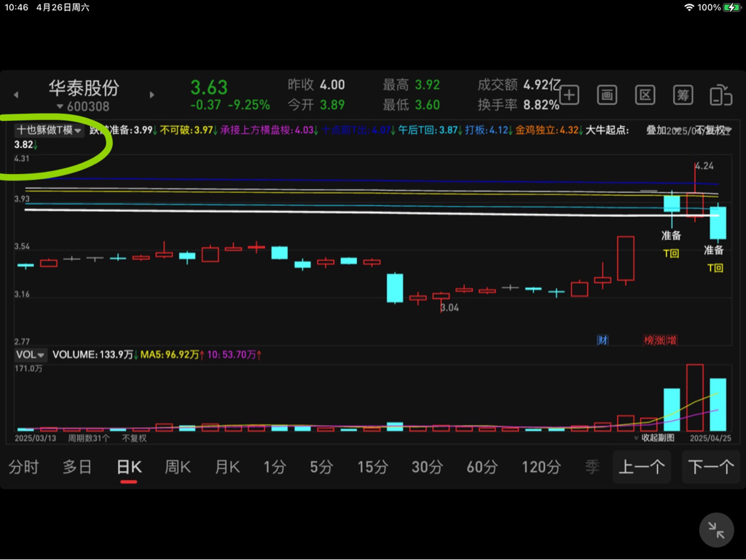Screen dimensions: 746x560
Task: Tap the Wi-Fi icon in status bar
Action: pyautogui.click(x=688, y=7)
